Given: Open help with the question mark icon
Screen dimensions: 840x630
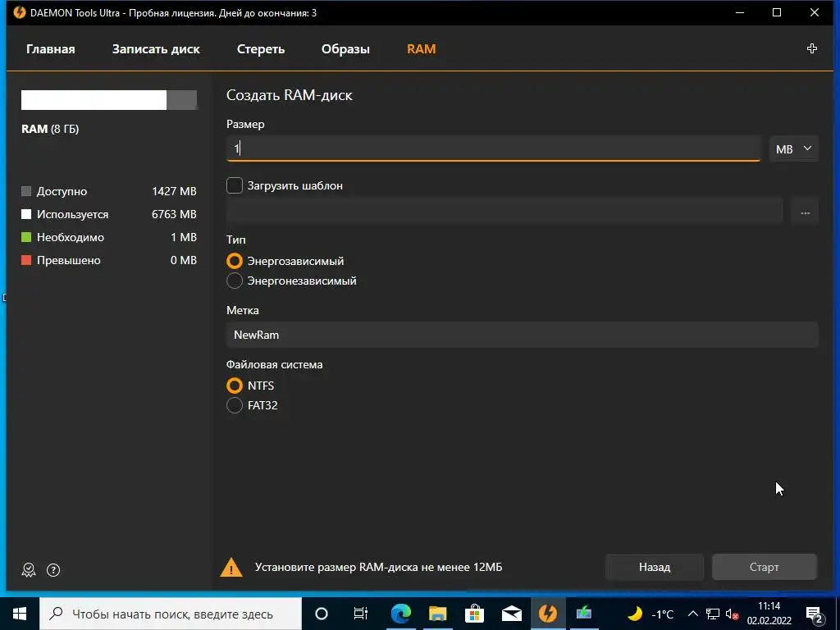Looking at the screenshot, I should point(53,570).
